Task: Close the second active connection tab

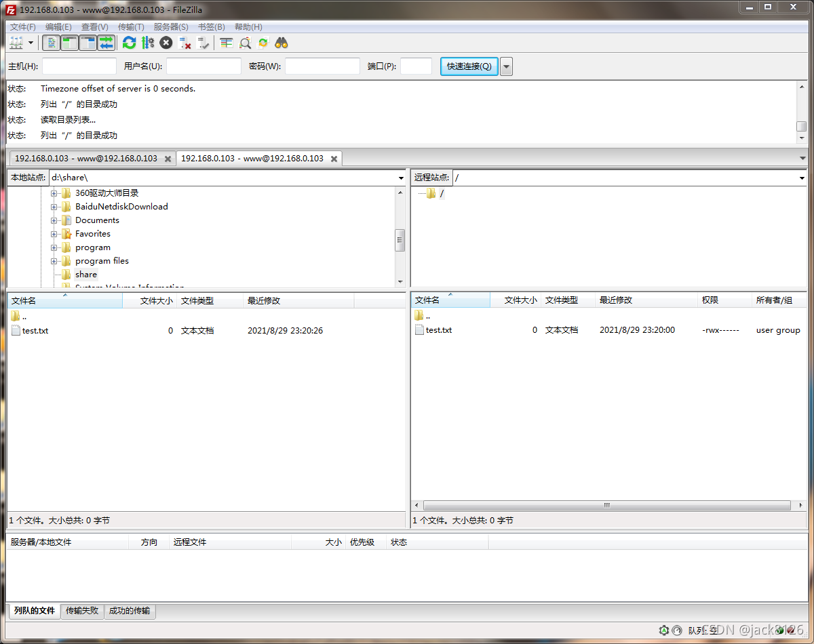Action: click(x=334, y=159)
